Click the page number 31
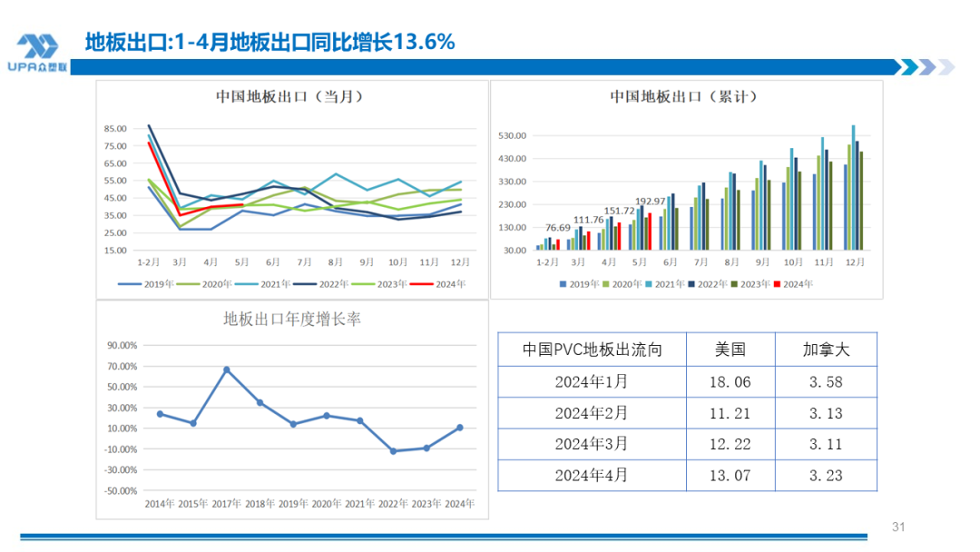This screenshot has width=980, height=552. 897,524
